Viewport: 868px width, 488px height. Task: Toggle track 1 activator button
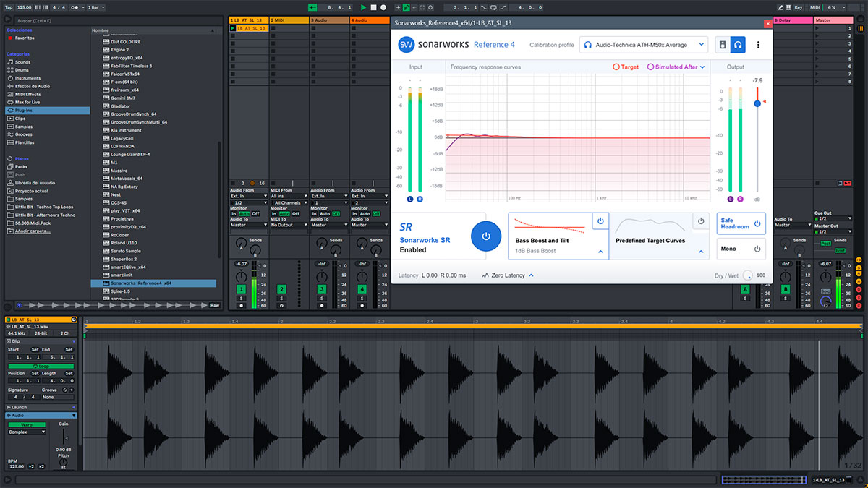pos(242,289)
